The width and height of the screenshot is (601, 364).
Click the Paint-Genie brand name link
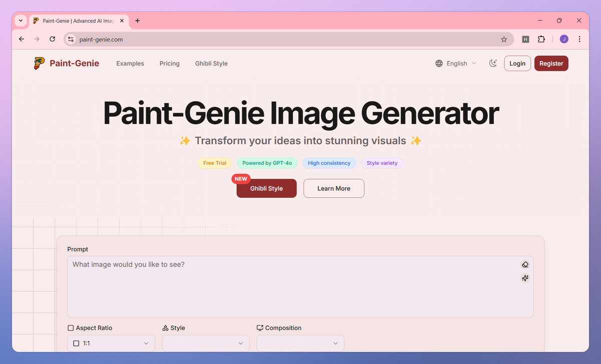click(75, 64)
